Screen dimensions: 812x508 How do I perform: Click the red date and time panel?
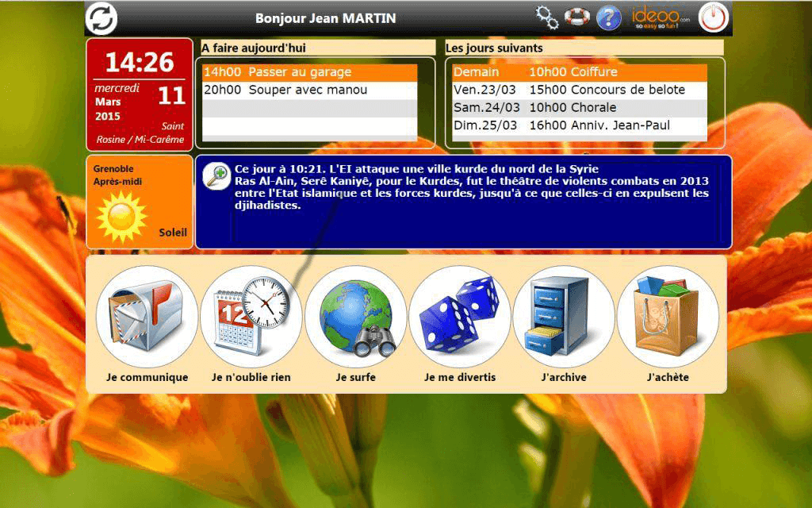coord(140,94)
